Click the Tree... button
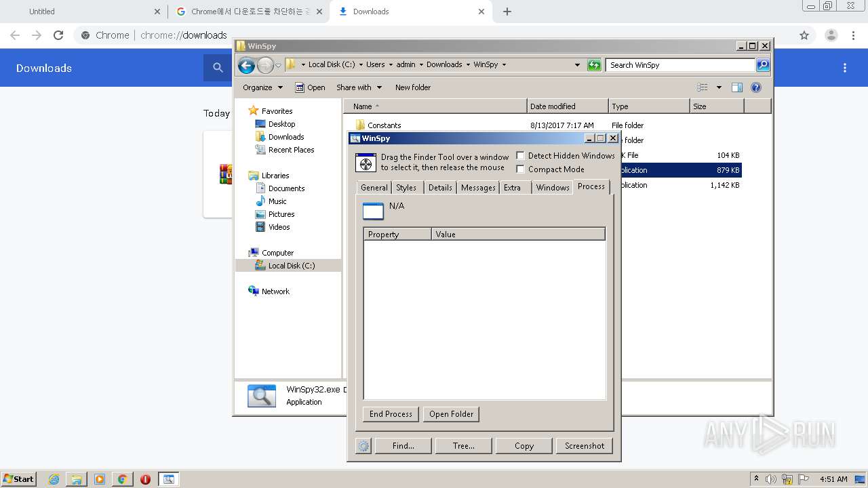 464,446
